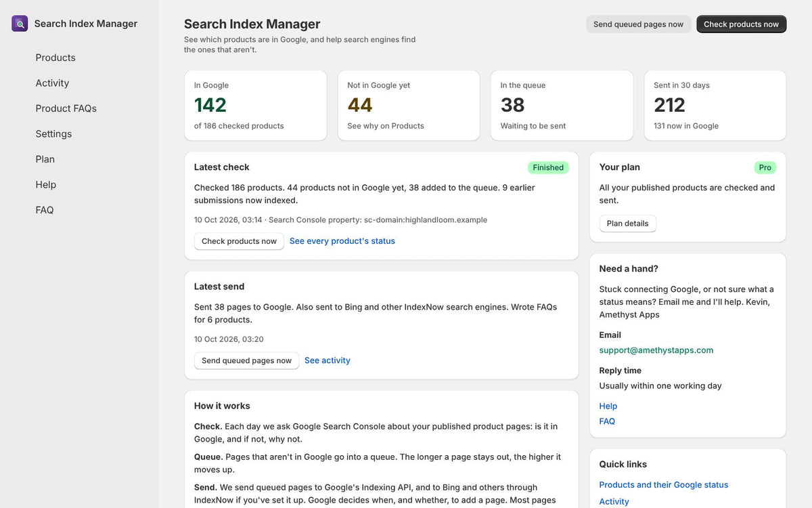Click 'All your published products are checked' text
This screenshot has height=508, width=812.
coord(687,194)
